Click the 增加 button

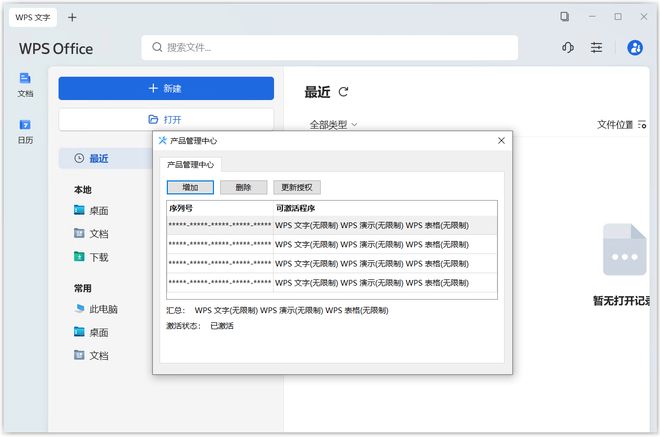tap(190, 187)
